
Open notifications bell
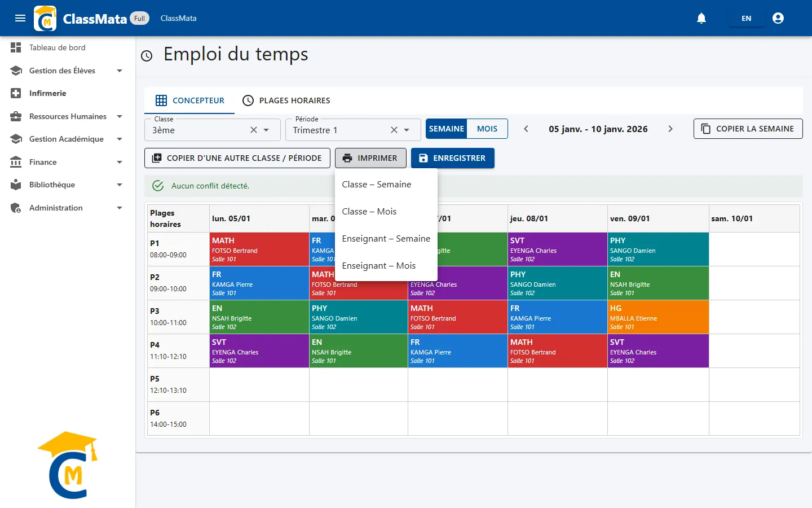tap(701, 18)
